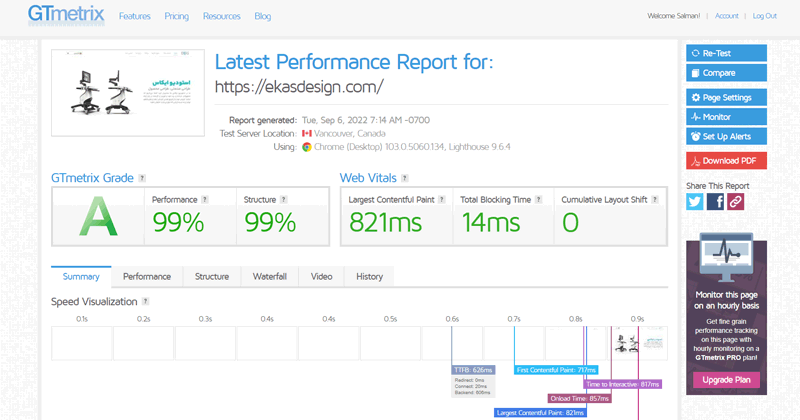
Task: Open Pricing in top navigation
Action: tap(177, 16)
